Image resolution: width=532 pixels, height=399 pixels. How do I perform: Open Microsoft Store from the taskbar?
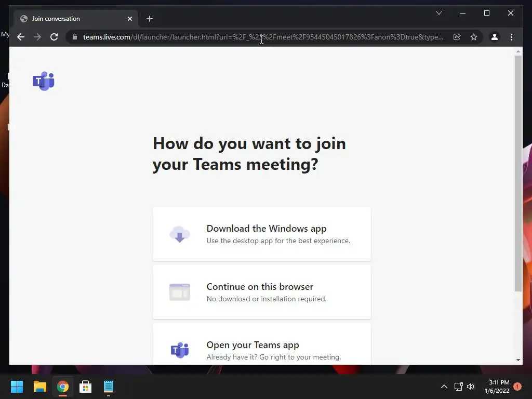pos(86,387)
